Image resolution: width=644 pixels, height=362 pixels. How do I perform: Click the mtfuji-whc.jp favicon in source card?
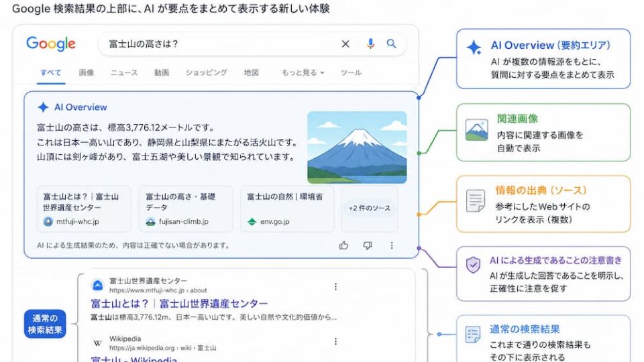(x=48, y=222)
